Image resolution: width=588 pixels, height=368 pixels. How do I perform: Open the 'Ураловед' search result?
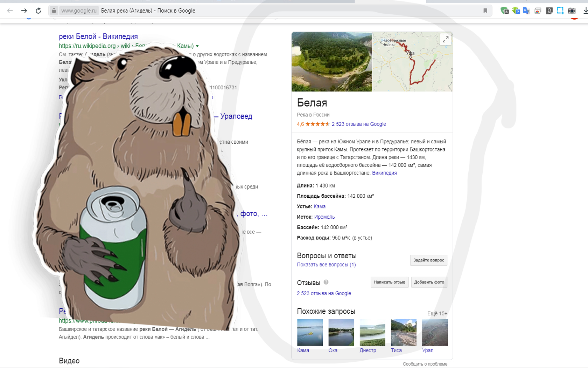[x=236, y=116]
